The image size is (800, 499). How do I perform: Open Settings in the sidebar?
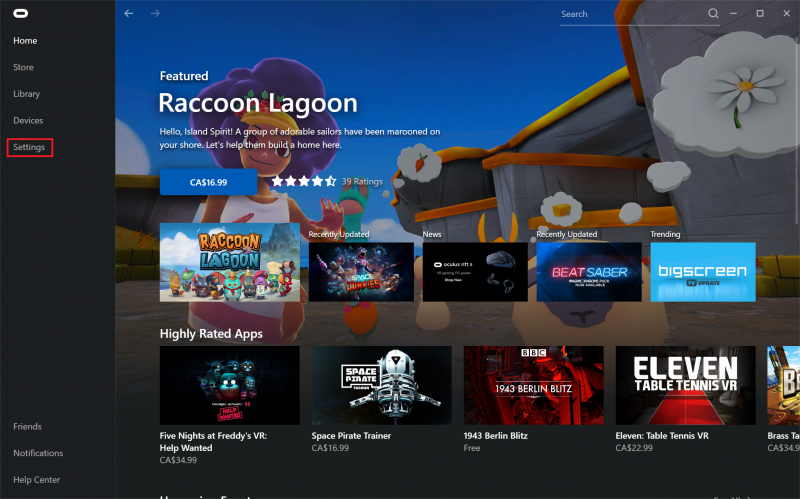29,147
